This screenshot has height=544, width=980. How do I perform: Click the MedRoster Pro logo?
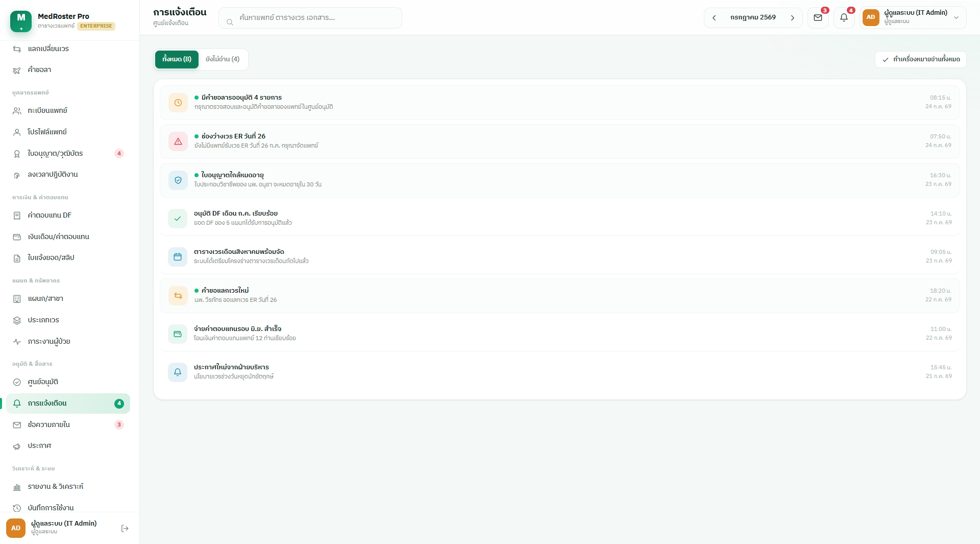[21, 21]
